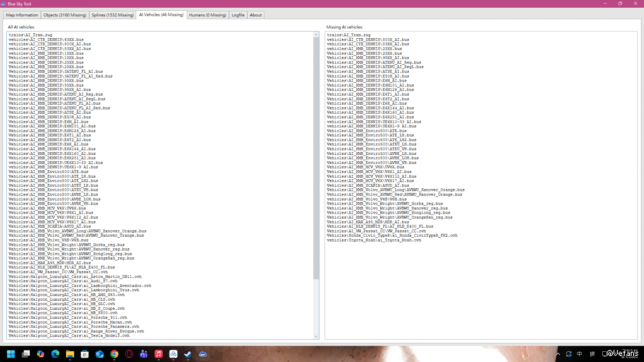The width and height of the screenshot is (644, 362).
Task: Open the Splines (1532 Missing) tab
Action: 112,15
